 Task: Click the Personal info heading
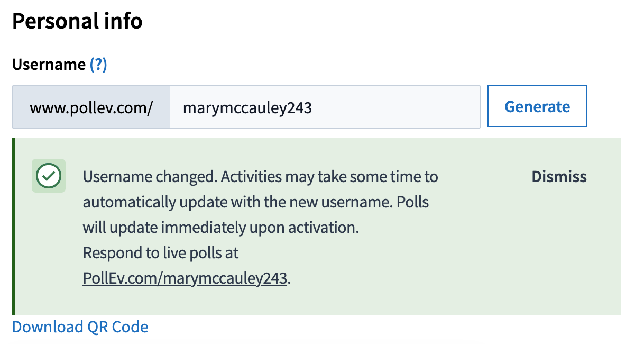tap(77, 21)
